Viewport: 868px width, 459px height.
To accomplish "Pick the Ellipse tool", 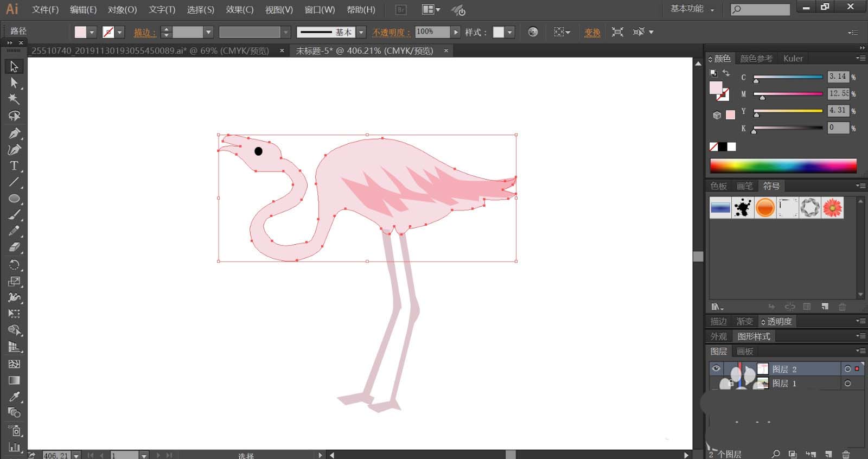I will 14,199.
